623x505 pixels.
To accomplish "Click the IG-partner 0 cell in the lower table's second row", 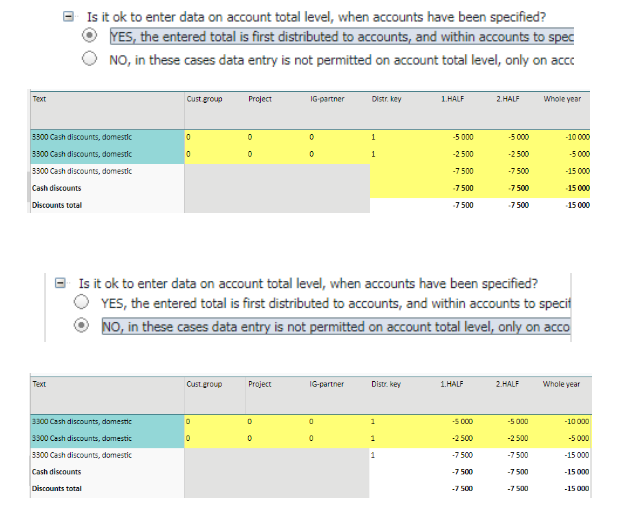I will 339,439.
